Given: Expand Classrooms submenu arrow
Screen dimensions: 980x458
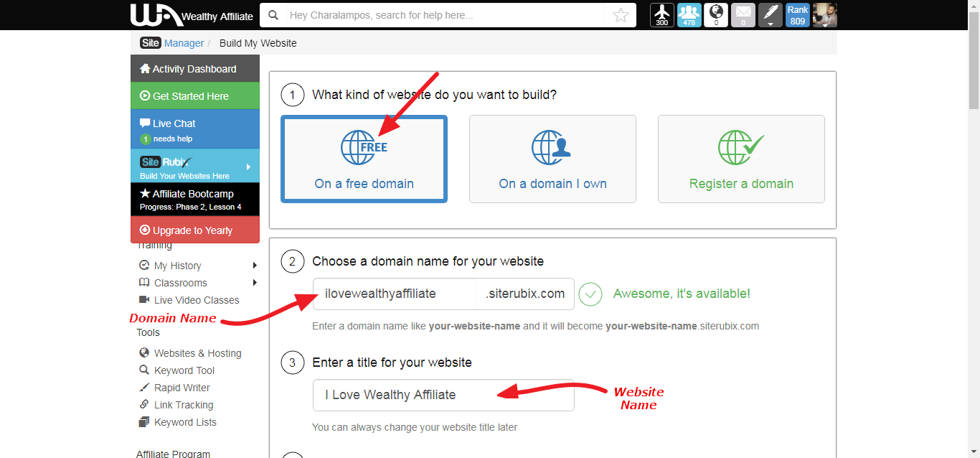Looking at the screenshot, I should [x=255, y=283].
